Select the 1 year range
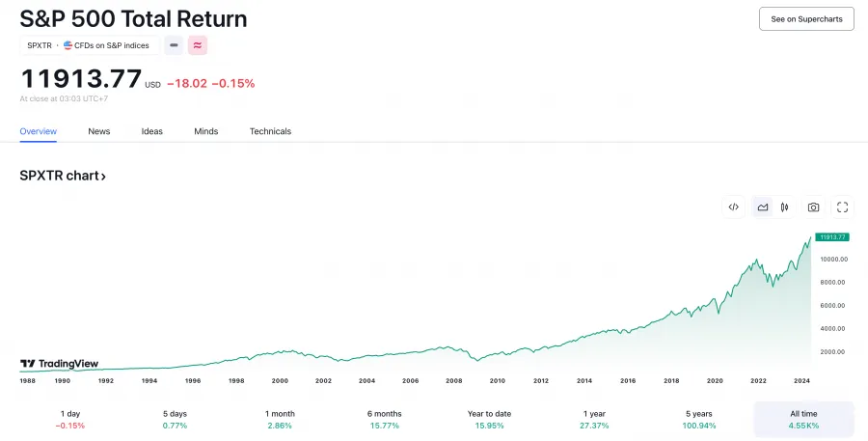The width and height of the screenshot is (868, 441). 594,420
